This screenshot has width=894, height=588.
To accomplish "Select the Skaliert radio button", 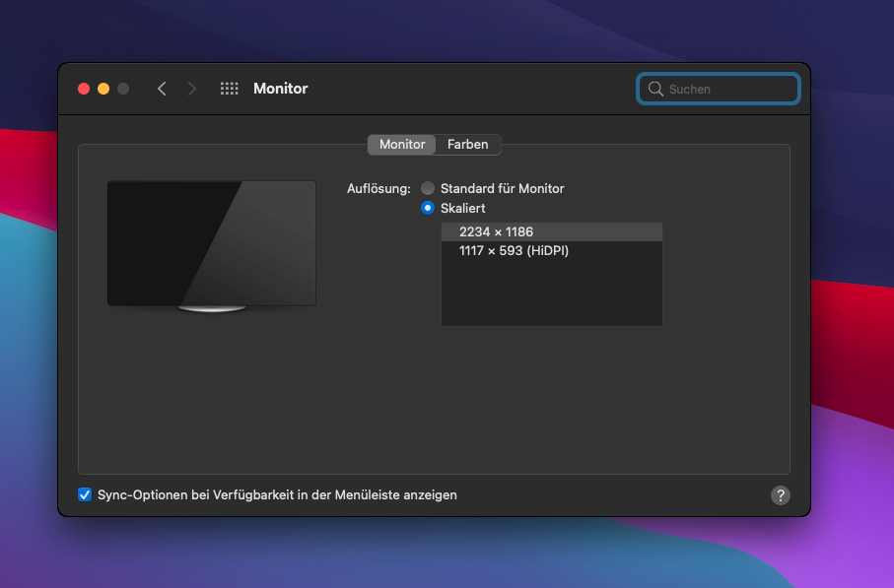I will pyautogui.click(x=428, y=208).
